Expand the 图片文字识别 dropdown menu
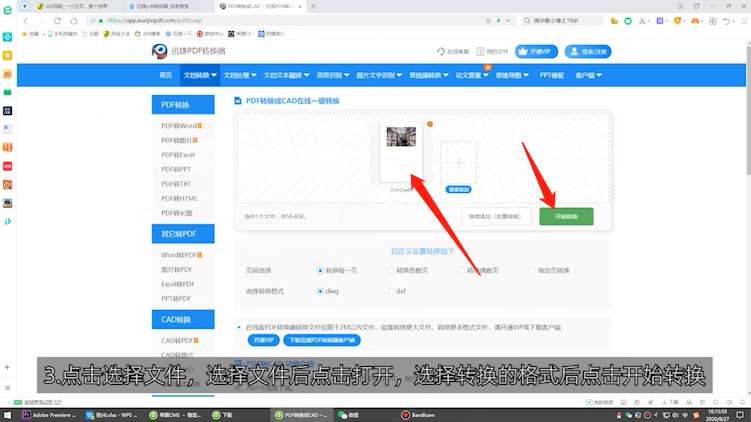This screenshot has height=422, width=751. tap(379, 75)
